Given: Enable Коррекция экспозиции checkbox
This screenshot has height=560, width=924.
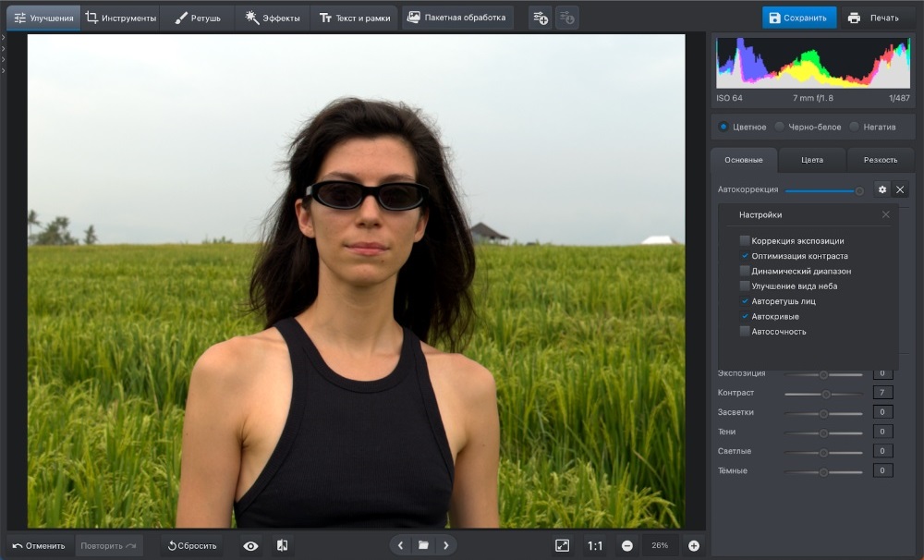Looking at the screenshot, I should coord(745,241).
